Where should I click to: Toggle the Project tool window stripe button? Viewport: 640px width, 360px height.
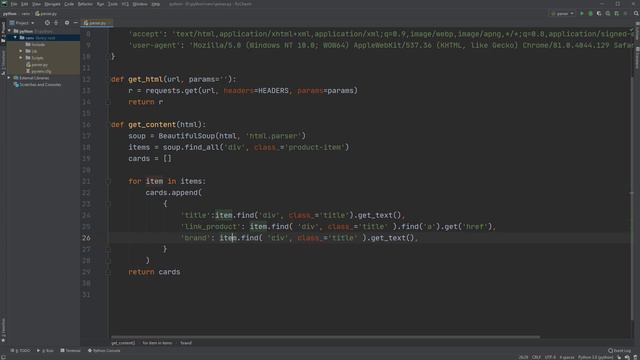coord(3,32)
